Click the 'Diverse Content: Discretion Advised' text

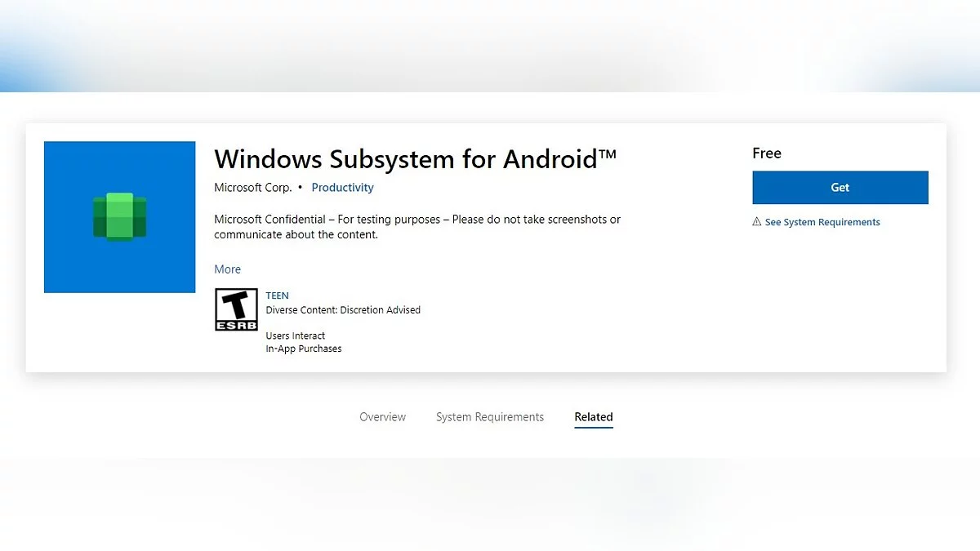click(343, 310)
